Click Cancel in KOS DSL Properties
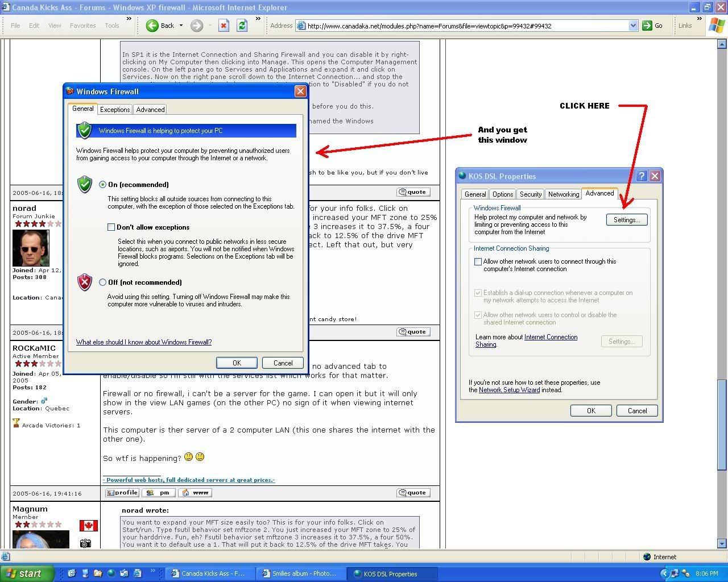Screen dimensions: 728x582 (x=637, y=411)
